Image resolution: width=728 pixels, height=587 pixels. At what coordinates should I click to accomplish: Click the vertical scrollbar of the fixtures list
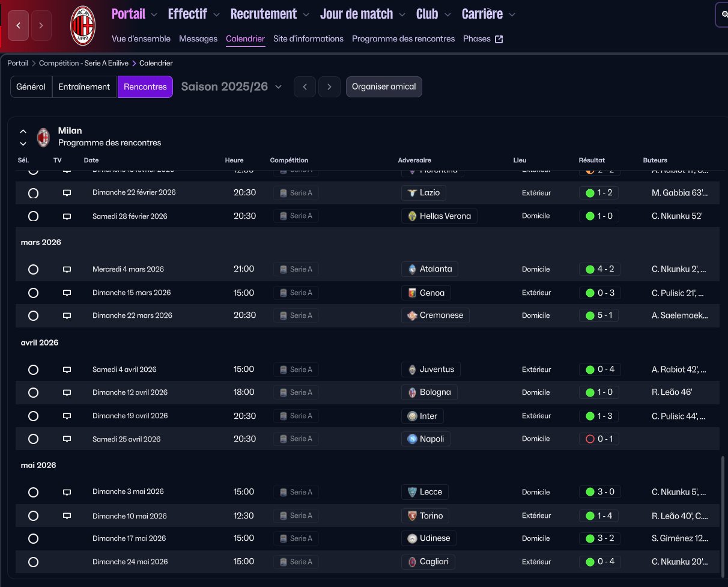pos(723,516)
